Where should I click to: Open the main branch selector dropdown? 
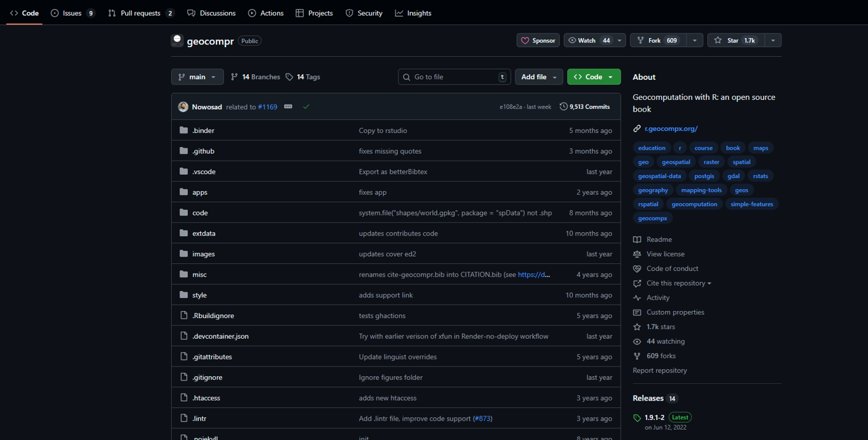197,77
